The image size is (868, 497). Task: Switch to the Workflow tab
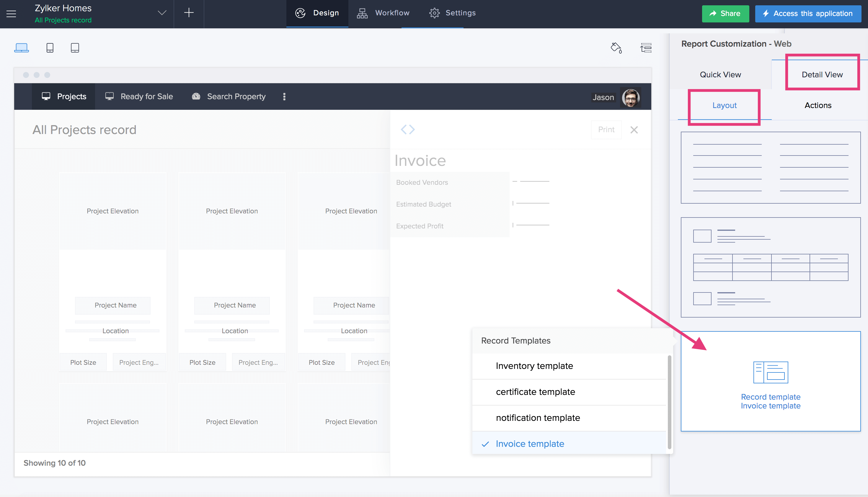tap(383, 13)
